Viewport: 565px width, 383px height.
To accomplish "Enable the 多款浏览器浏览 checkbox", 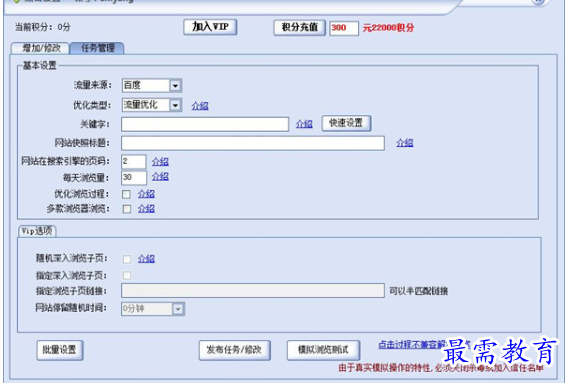I will 126,209.
